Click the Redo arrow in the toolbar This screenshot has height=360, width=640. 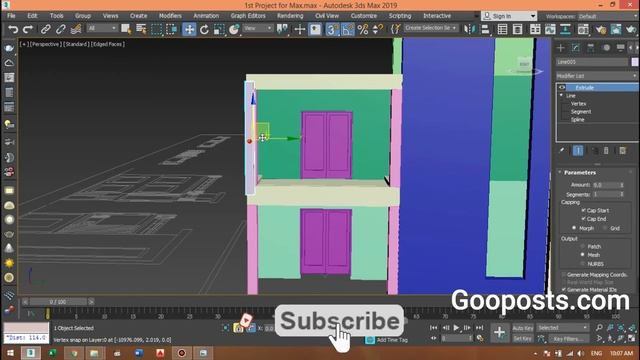pyautogui.click(x=28, y=29)
